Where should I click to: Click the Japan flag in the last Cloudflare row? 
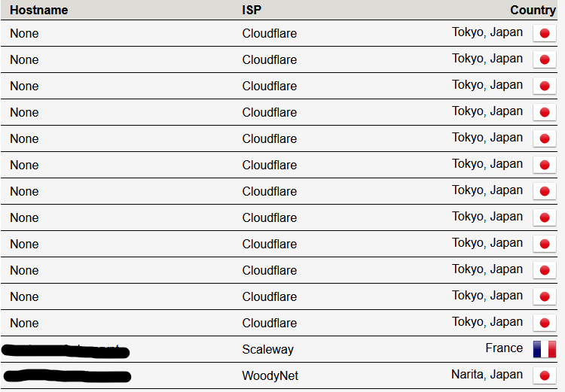pyautogui.click(x=545, y=323)
